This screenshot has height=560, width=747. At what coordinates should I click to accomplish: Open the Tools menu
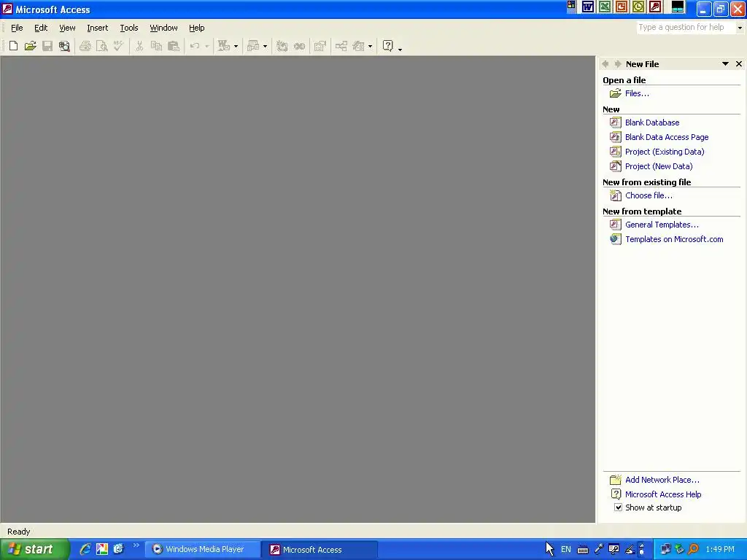tap(129, 28)
